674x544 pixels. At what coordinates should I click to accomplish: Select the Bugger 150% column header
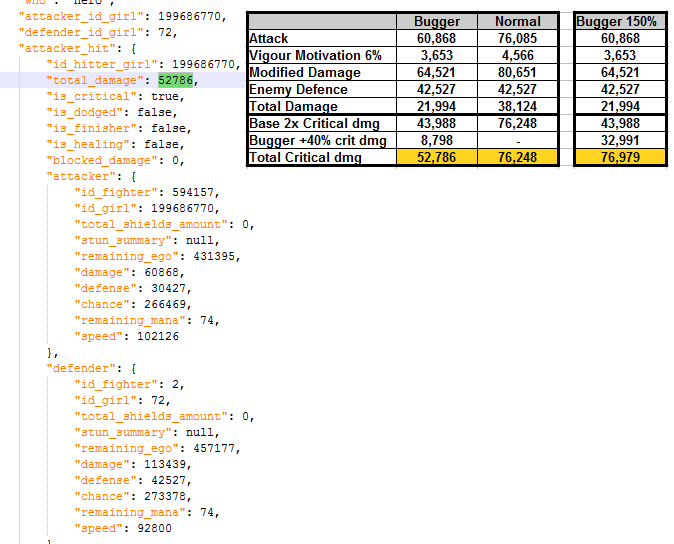click(x=616, y=21)
